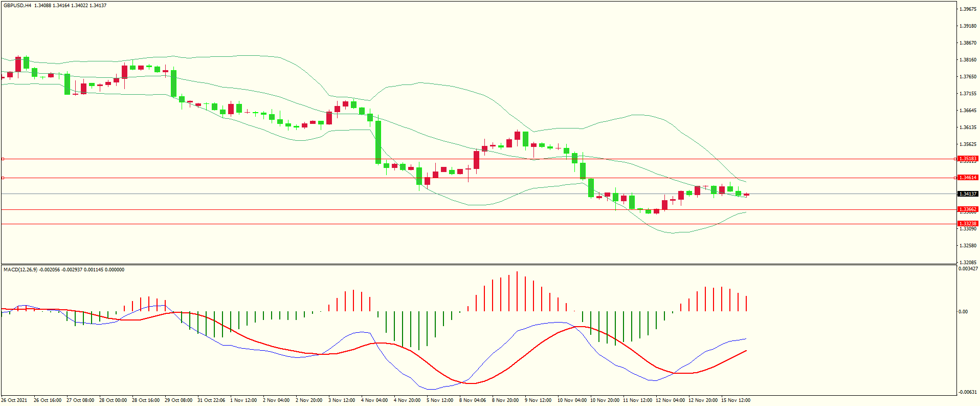Viewport: 980px width, 406px height.
Task: Click the 1.39675 price scale value
Action: tap(968, 9)
